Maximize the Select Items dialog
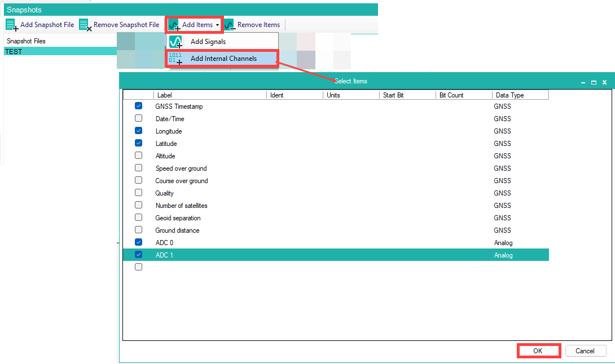 (x=594, y=82)
